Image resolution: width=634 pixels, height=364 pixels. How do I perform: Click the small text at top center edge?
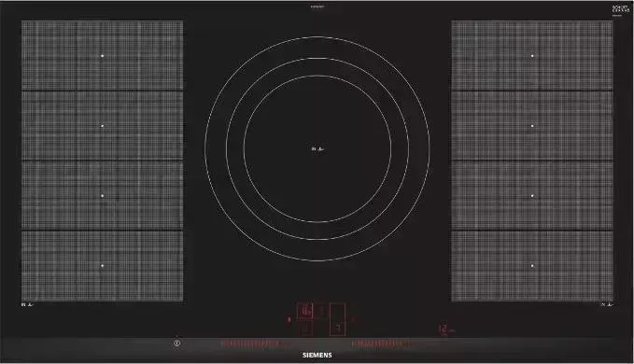click(x=317, y=7)
